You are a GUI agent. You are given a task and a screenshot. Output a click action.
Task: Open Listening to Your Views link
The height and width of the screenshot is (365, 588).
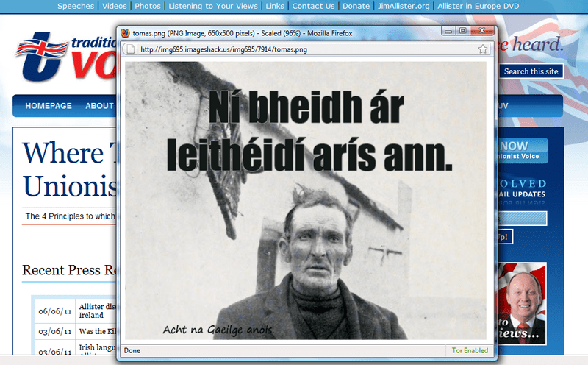213,6
